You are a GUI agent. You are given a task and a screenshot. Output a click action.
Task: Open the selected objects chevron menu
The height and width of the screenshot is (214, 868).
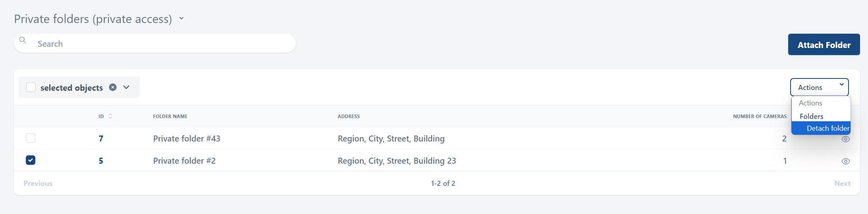(126, 87)
